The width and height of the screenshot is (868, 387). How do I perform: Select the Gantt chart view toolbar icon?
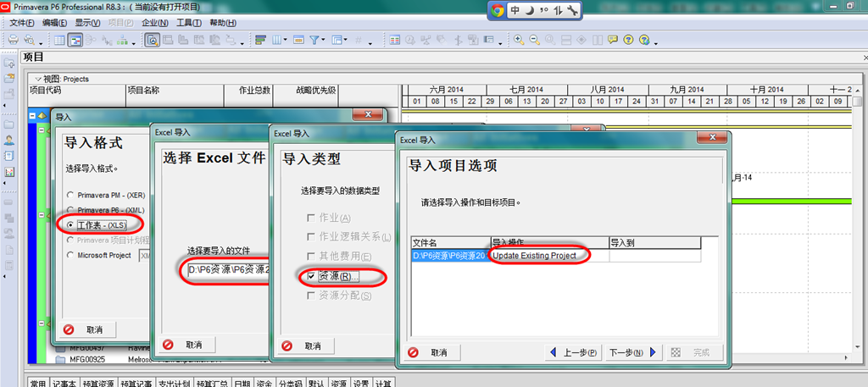75,40
